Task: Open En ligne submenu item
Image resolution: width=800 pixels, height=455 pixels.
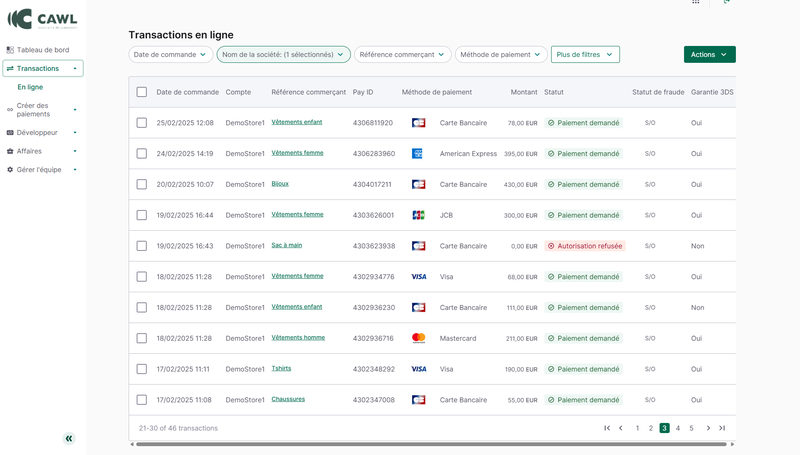Action: click(x=30, y=87)
